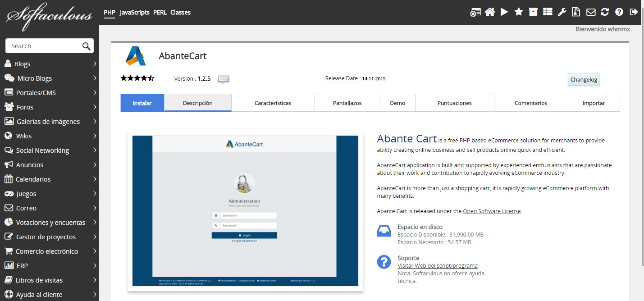Open the envelope email settings icon

point(590,12)
